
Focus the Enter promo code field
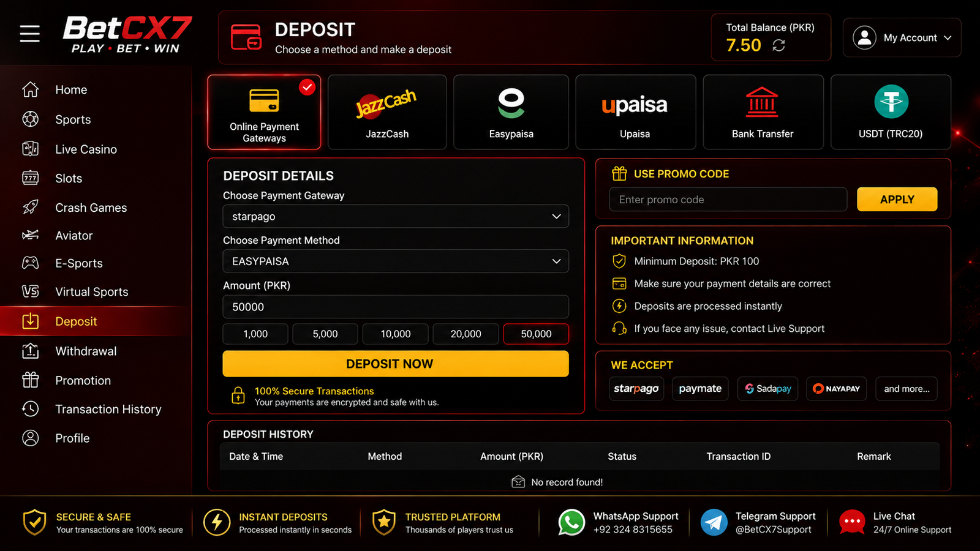728,200
